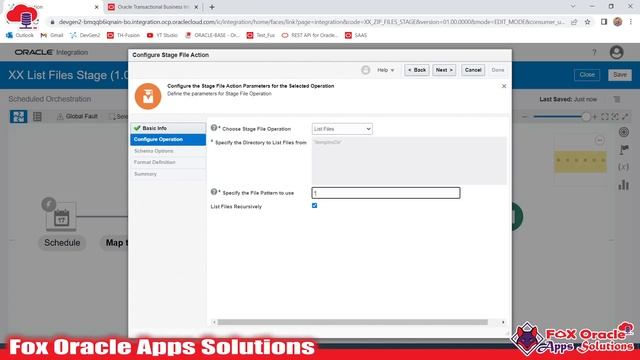
Task: Toggle browser side panel icon
Action: 604,22
